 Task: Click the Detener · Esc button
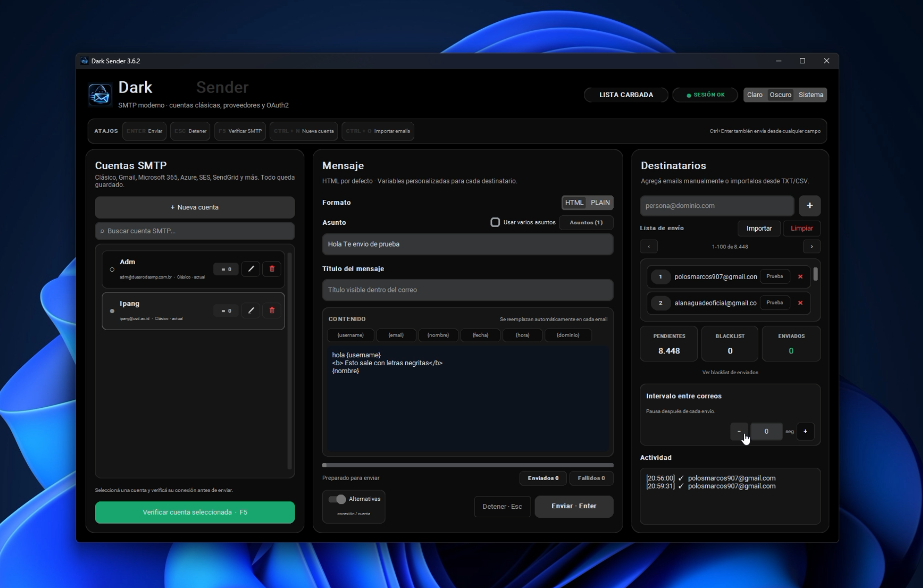[x=502, y=506]
